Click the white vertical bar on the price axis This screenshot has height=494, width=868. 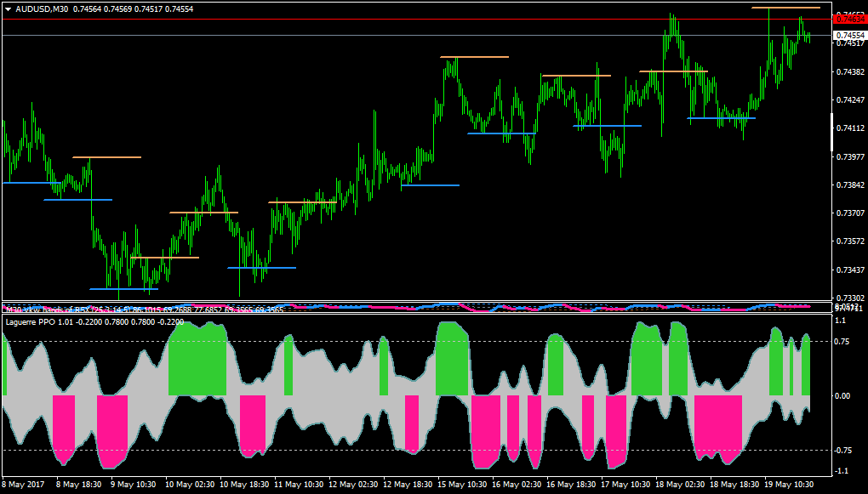832,132
